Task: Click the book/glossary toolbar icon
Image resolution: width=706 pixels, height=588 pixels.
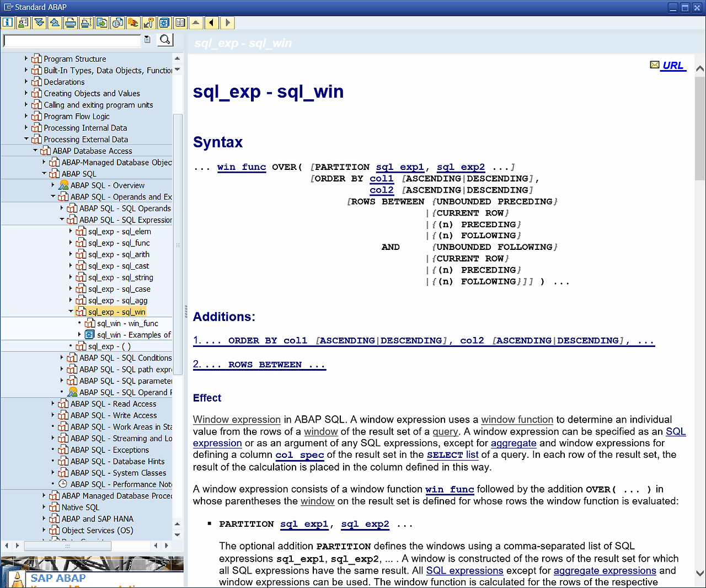Action: click(180, 23)
